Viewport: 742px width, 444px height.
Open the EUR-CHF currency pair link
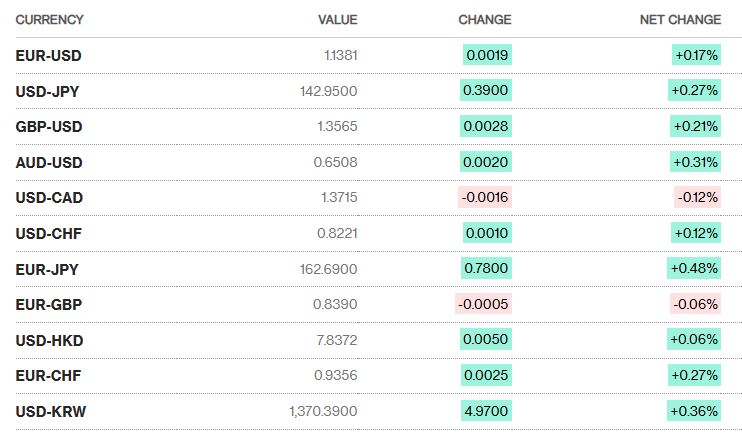(49, 375)
